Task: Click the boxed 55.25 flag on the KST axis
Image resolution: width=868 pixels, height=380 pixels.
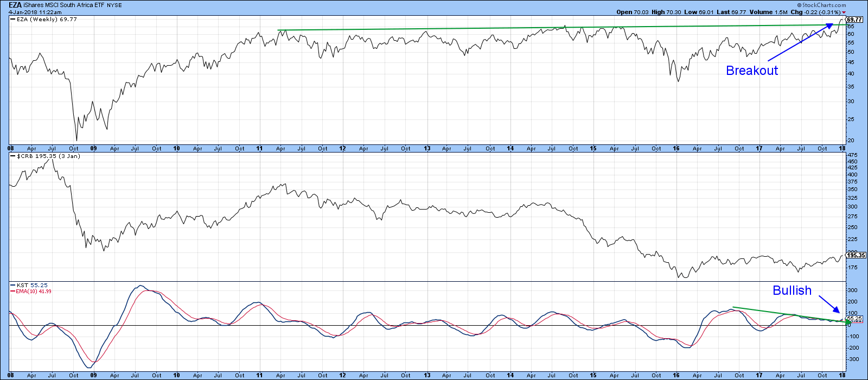Action: 854,319
